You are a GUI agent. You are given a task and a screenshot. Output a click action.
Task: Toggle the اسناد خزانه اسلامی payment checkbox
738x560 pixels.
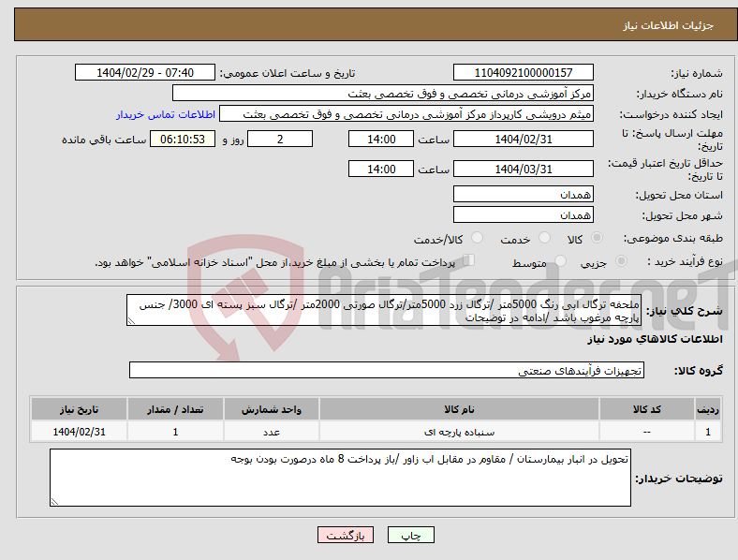(469, 260)
